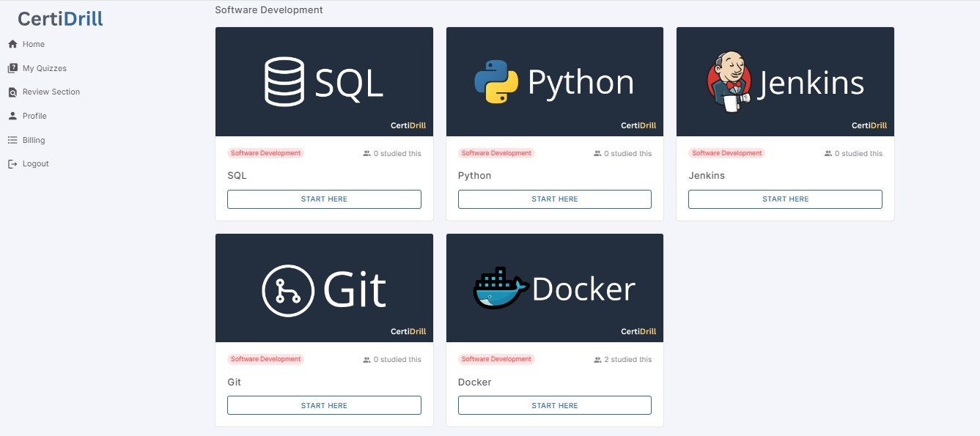Screen dimensions: 980x436
Task: Click the Jenkins butler logo
Action: coord(729,81)
